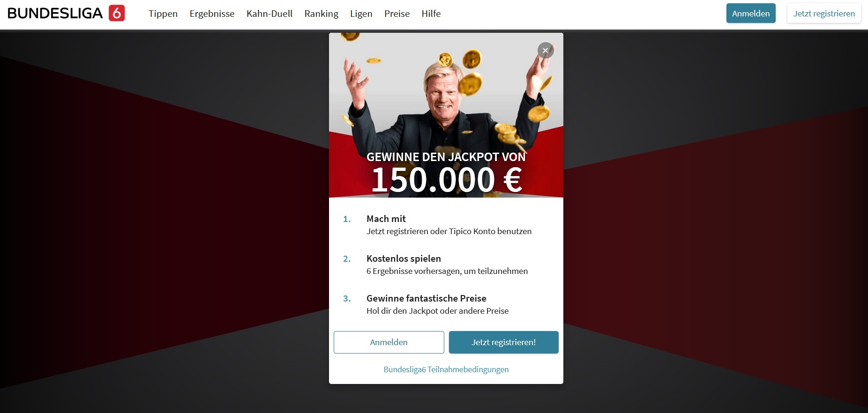The height and width of the screenshot is (413, 868).
Task: Click Anmelden button inside the popup
Action: point(389,342)
